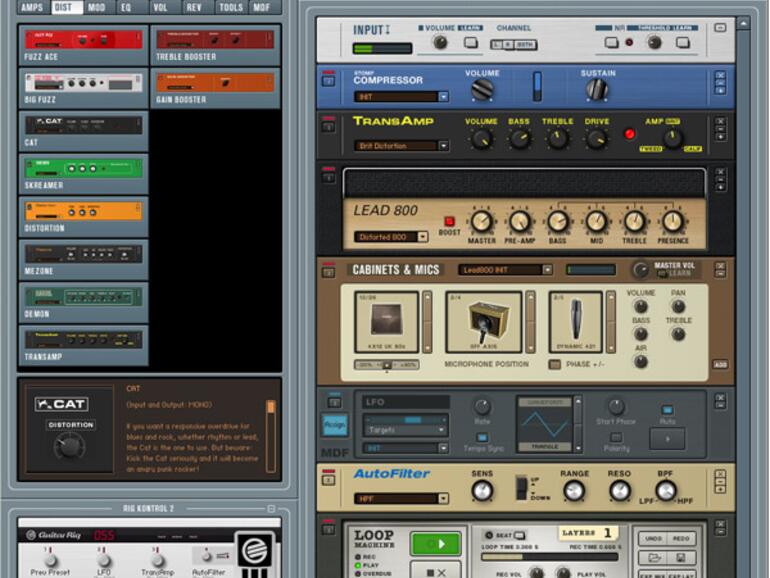Click the Lead 800 Presence knob

pos(672,221)
